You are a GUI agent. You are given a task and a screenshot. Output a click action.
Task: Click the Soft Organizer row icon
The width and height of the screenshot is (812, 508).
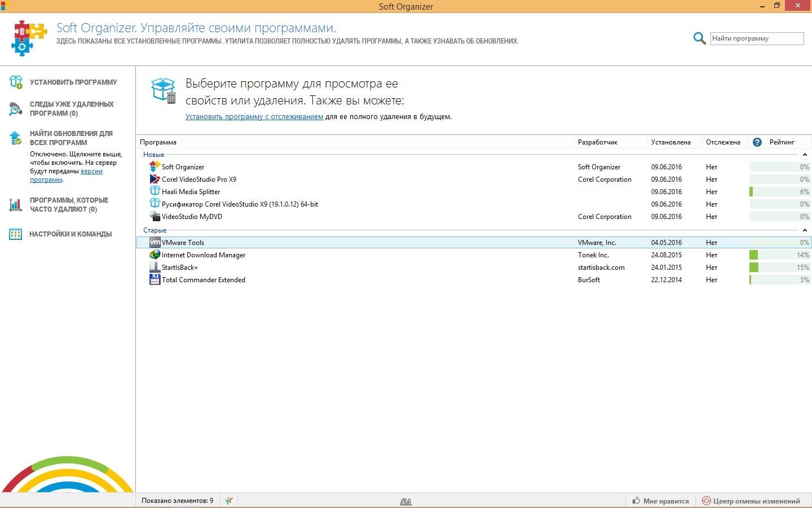(155, 167)
